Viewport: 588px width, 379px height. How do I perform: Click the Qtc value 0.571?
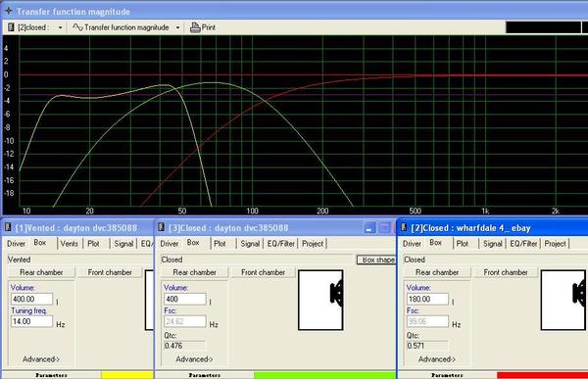(x=427, y=346)
